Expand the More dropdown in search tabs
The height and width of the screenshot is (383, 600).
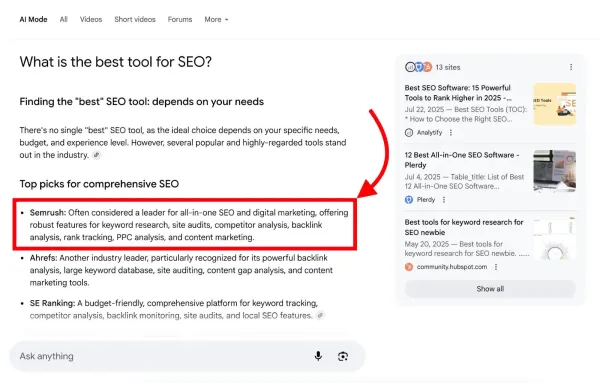(216, 20)
